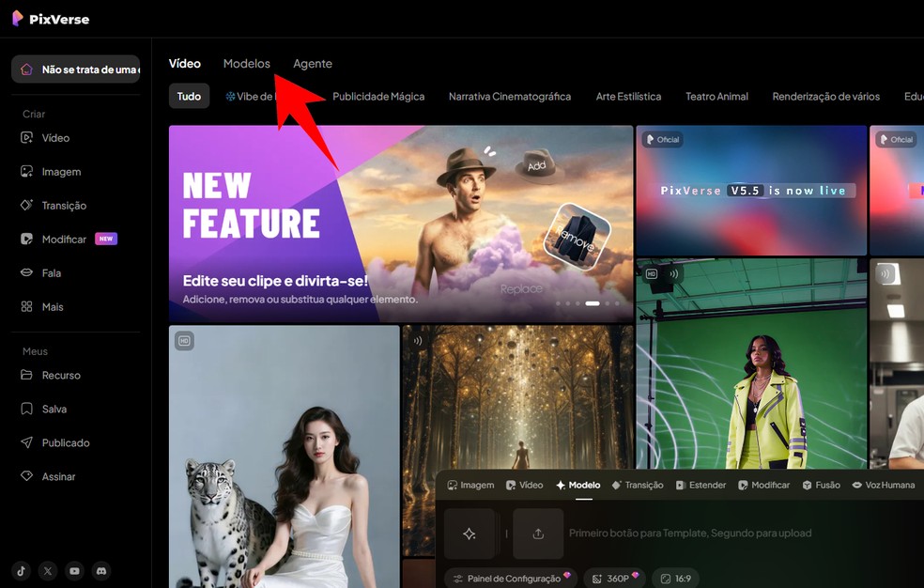This screenshot has width=924, height=588.
Task: Click the HD badge on snow leopard video
Action: [x=184, y=341]
